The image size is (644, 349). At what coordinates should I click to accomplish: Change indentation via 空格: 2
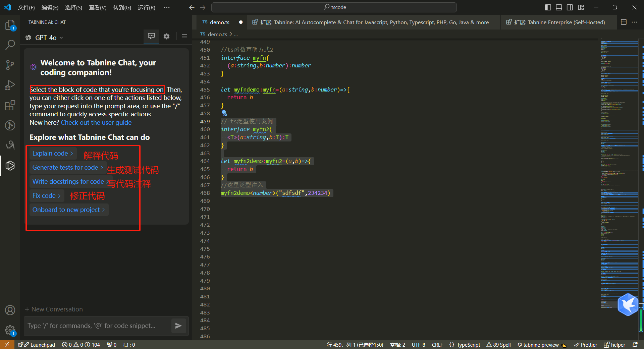coord(397,345)
